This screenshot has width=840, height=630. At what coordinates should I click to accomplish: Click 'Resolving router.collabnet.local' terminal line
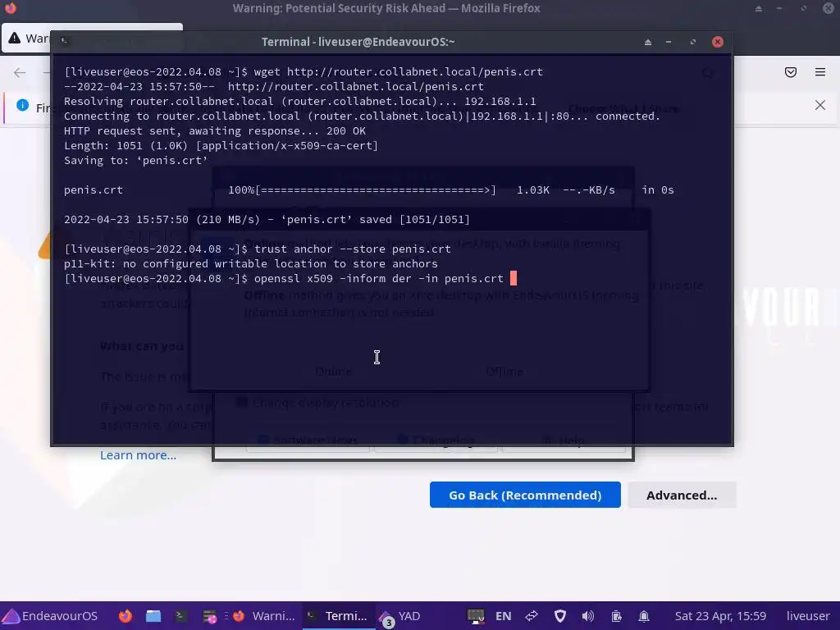pos(300,101)
